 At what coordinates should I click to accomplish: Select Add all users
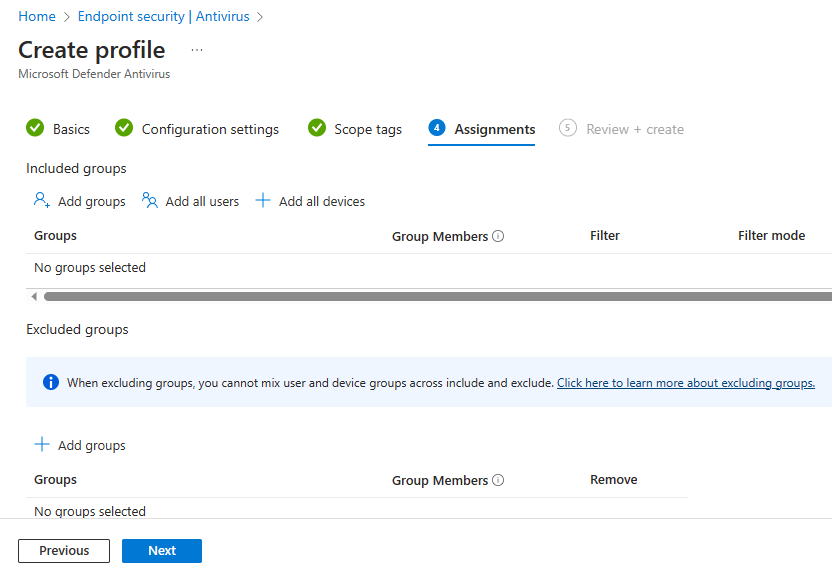191,201
